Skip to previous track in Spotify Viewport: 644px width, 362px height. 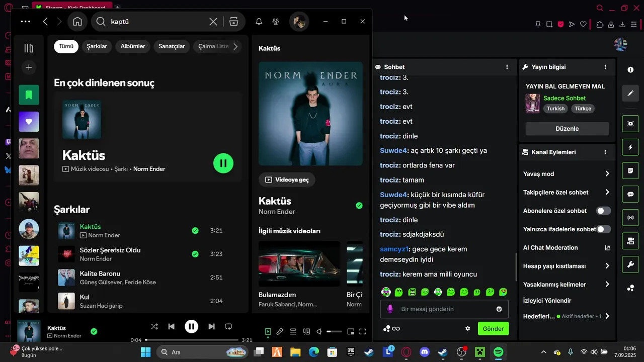click(171, 326)
